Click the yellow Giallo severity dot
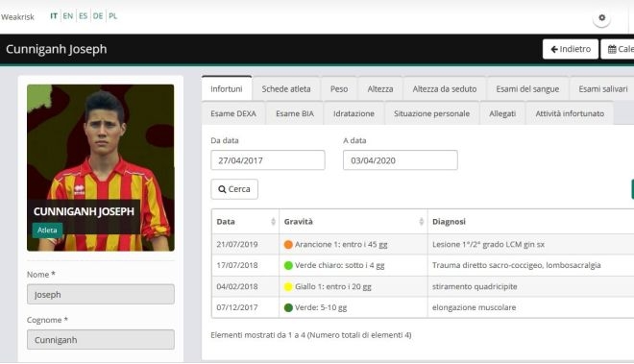The width and height of the screenshot is (634, 364). coord(288,287)
